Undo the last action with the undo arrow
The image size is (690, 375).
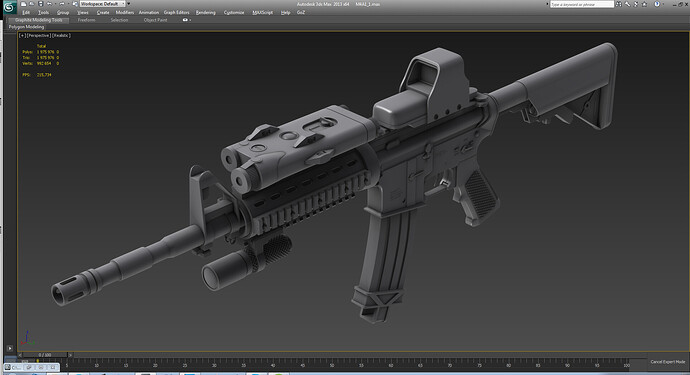tap(49, 4)
